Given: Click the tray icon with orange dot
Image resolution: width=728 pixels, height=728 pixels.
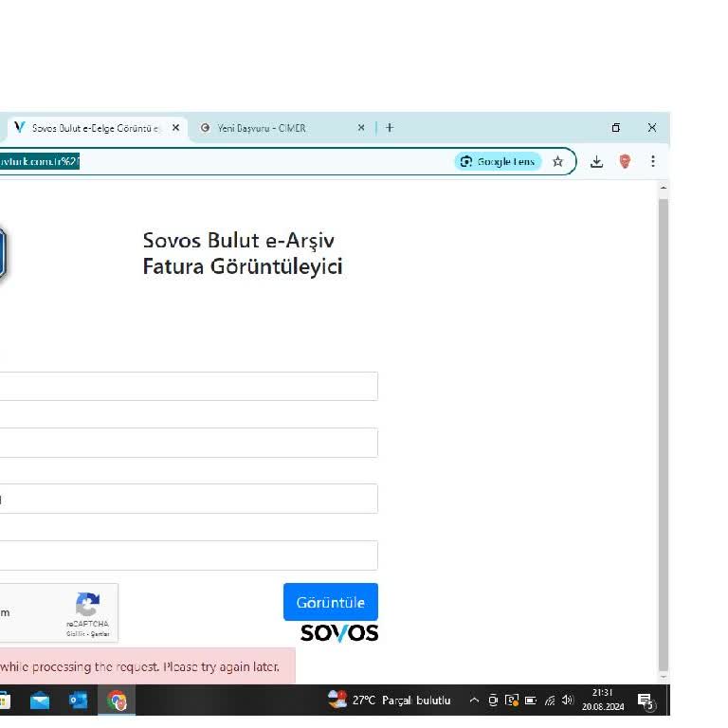Looking at the screenshot, I should 512,700.
